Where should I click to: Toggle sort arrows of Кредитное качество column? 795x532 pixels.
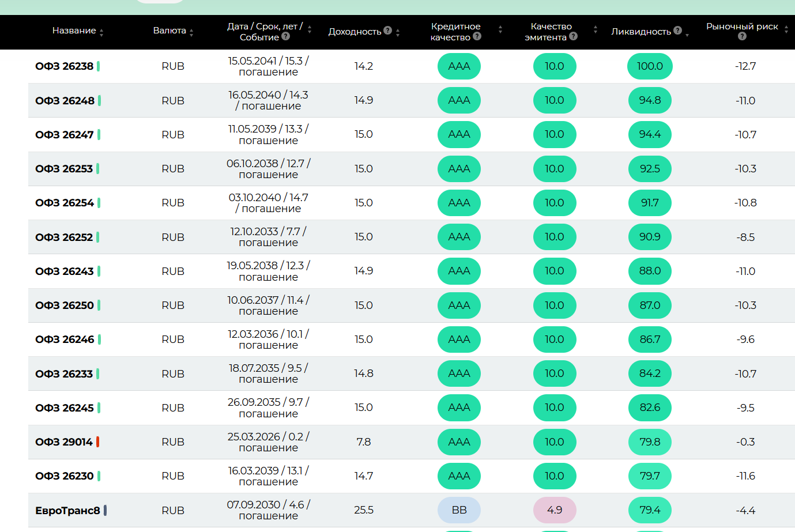500,29
